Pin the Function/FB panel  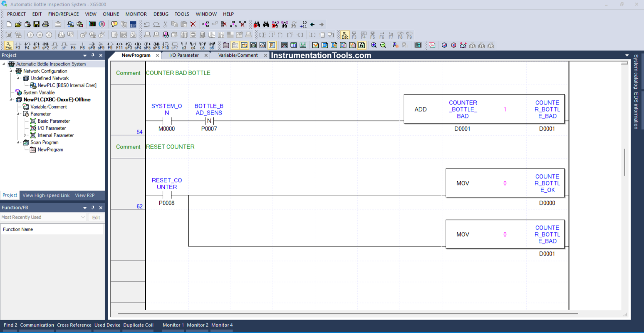tap(93, 207)
